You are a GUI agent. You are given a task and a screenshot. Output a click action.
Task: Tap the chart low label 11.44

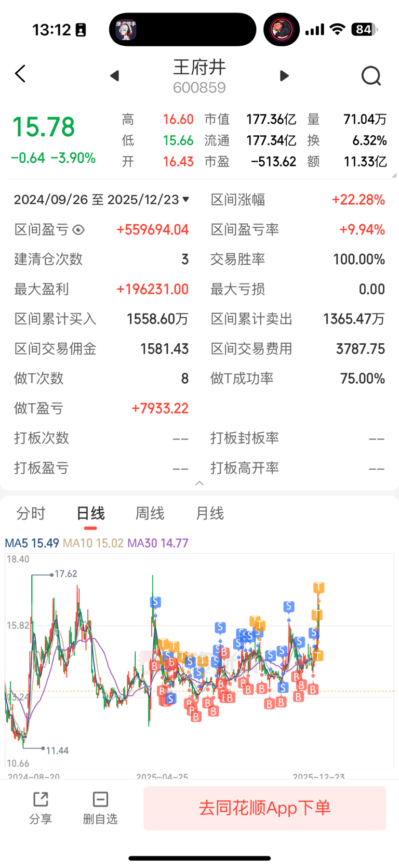pos(57,750)
